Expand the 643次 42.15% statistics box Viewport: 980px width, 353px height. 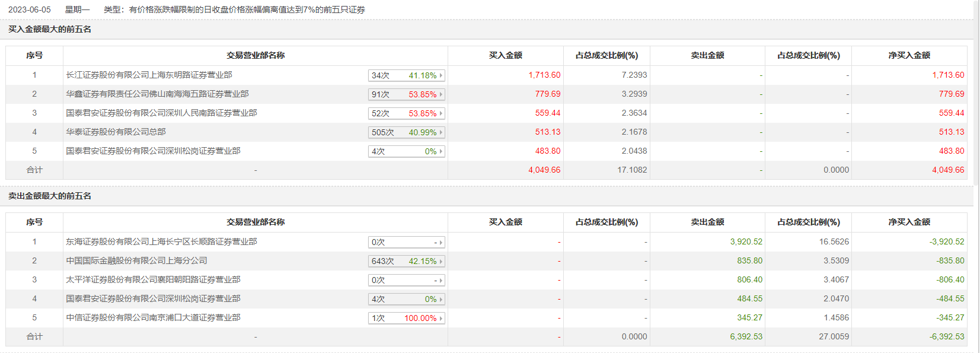coord(406,261)
